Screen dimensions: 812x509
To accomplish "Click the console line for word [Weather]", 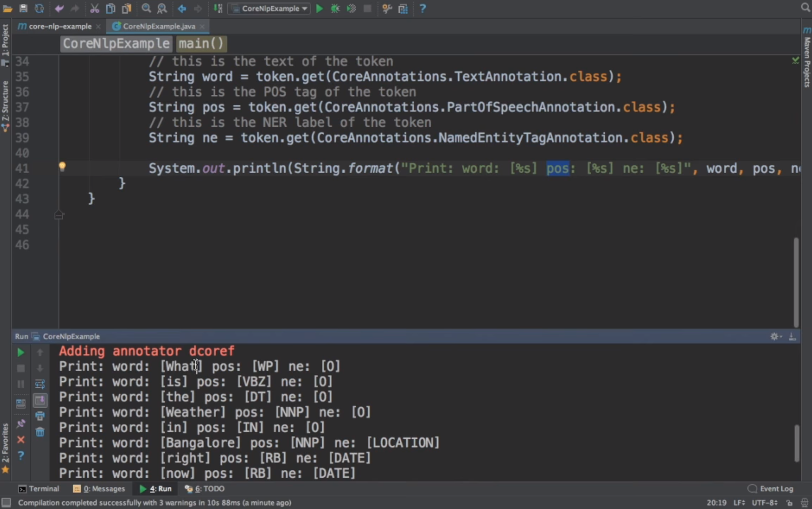I will (x=215, y=412).
